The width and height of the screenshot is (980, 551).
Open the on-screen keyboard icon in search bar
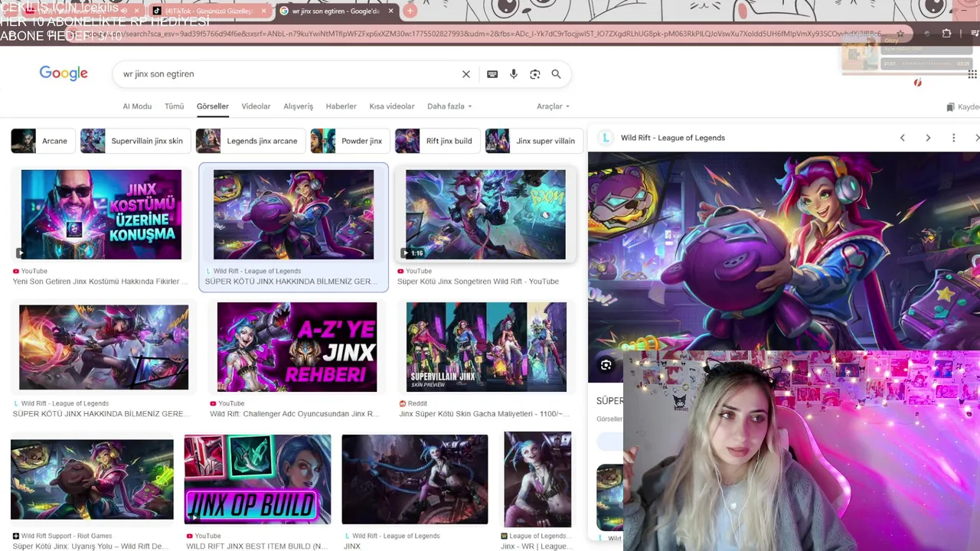tap(492, 74)
